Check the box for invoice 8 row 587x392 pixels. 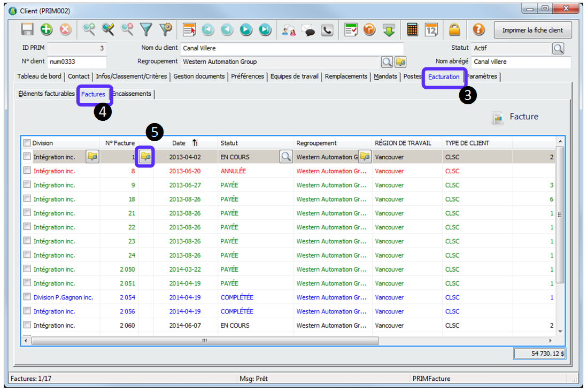pos(27,171)
